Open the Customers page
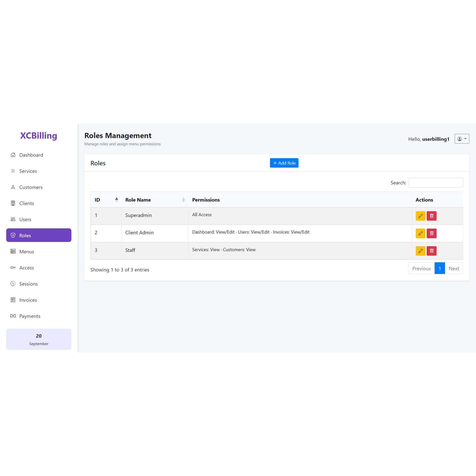 tap(31, 187)
